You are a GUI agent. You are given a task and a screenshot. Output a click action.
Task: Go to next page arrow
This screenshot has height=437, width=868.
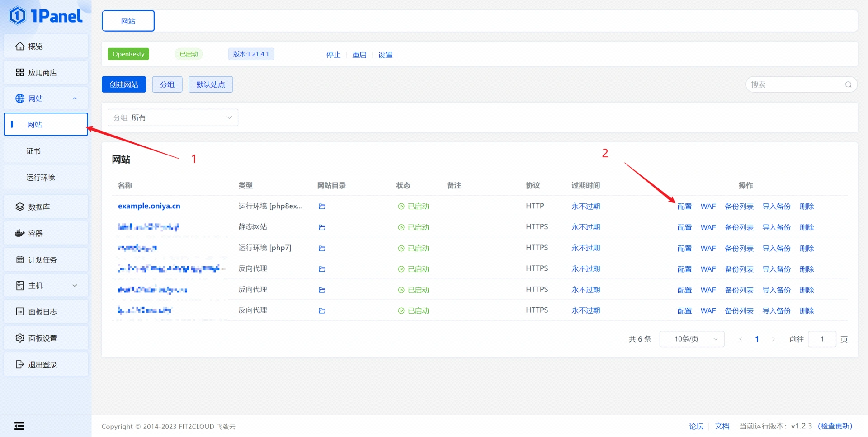774,339
